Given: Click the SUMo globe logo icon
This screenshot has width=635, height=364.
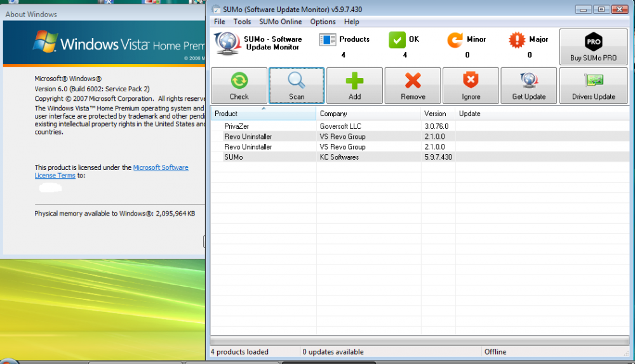Looking at the screenshot, I should coord(227,43).
